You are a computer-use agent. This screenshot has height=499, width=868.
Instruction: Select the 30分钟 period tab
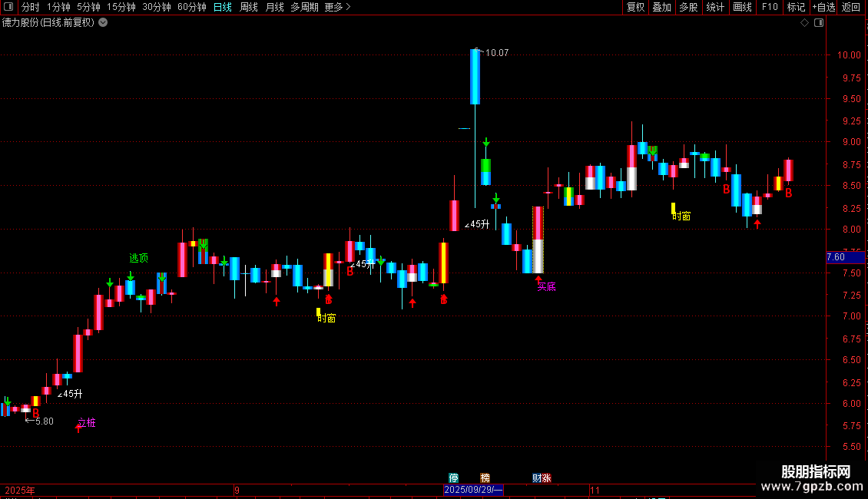point(157,7)
